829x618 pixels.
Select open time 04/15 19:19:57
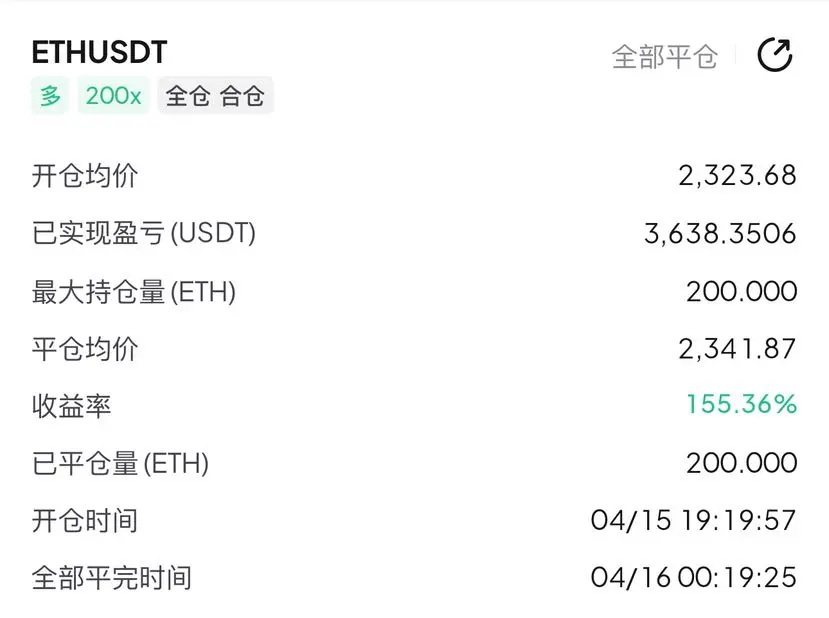tap(694, 520)
